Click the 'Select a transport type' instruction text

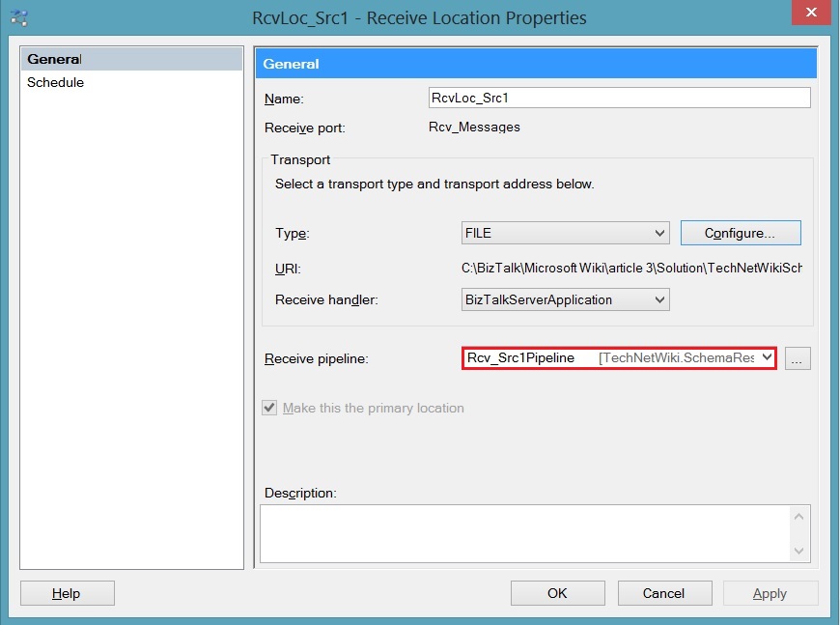(434, 184)
